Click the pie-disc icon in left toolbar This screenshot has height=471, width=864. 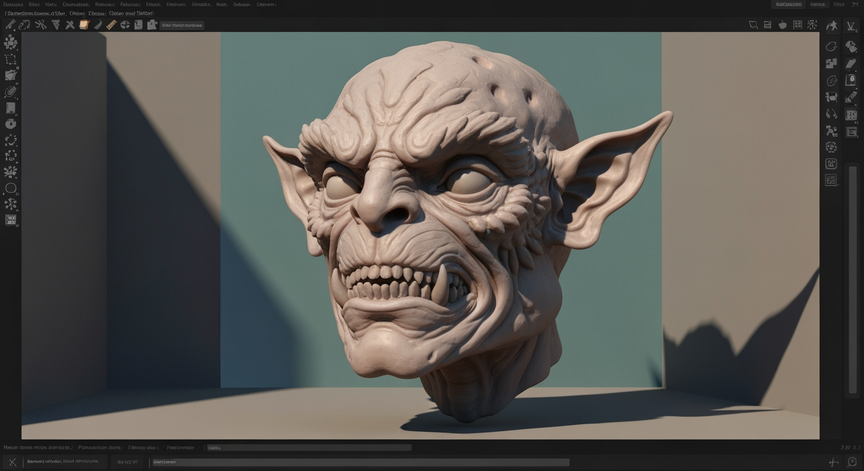click(10, 124)
